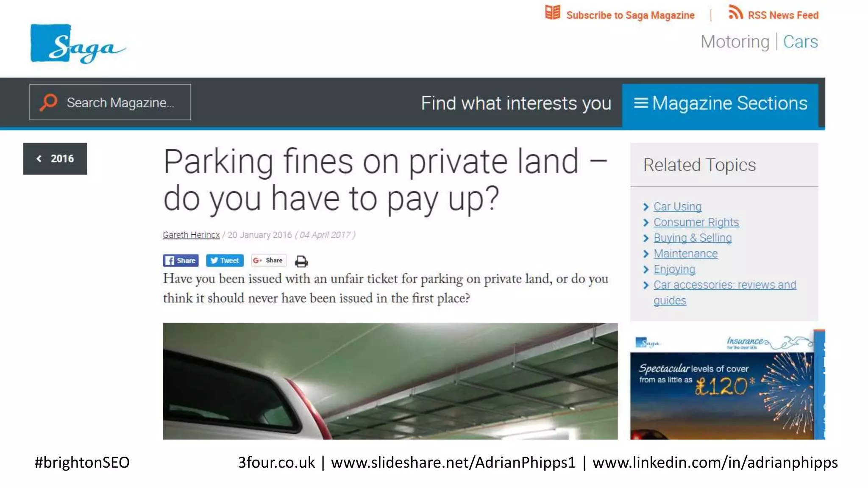Open the Cars section

pos(800,42)
